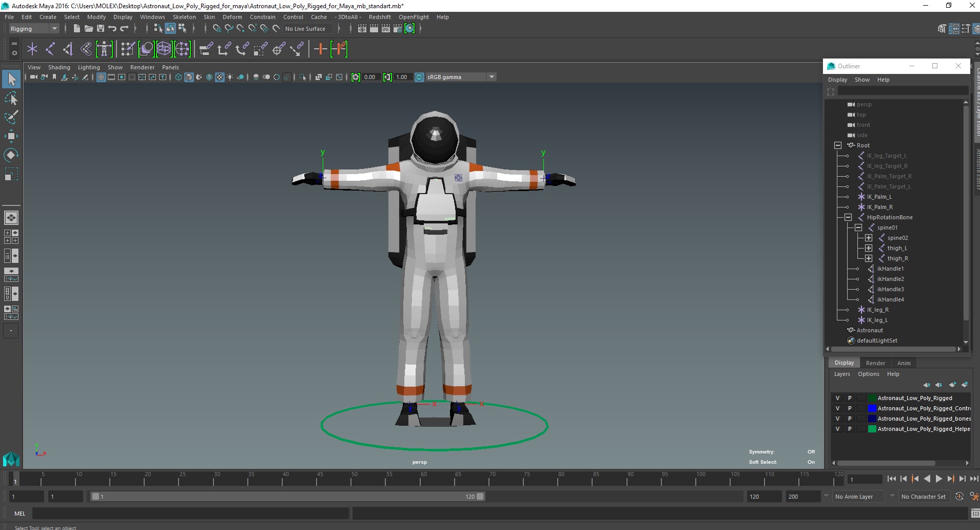This screenshot has width=980, height=530.
Task: Activate the Paint selection tool
Action: click(x=11, y=117)
